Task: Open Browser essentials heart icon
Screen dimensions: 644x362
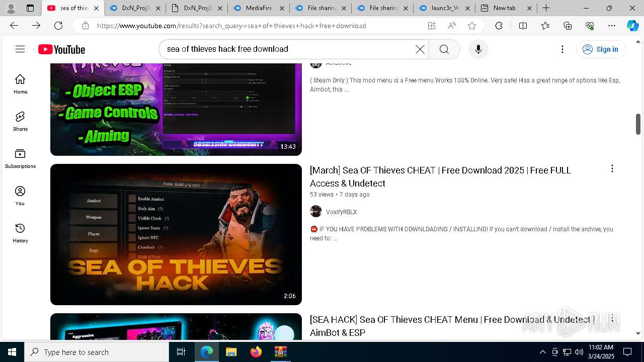Action: pos(590,26)
